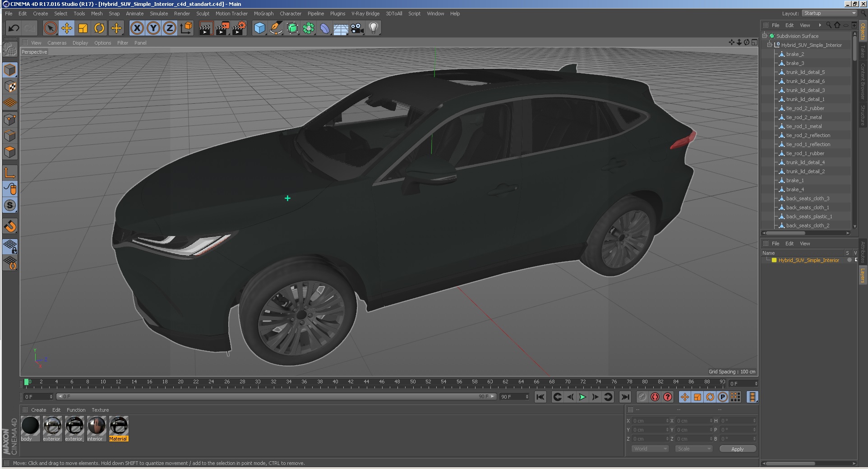Add a Cube primitive object

(x=260, y=28)
